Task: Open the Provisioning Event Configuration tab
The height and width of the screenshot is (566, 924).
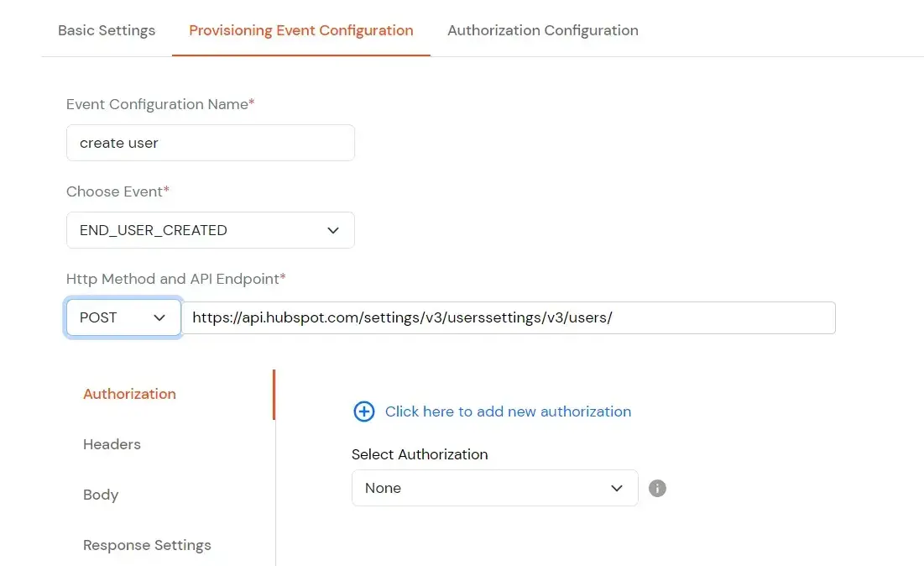Action: (301, 31)
